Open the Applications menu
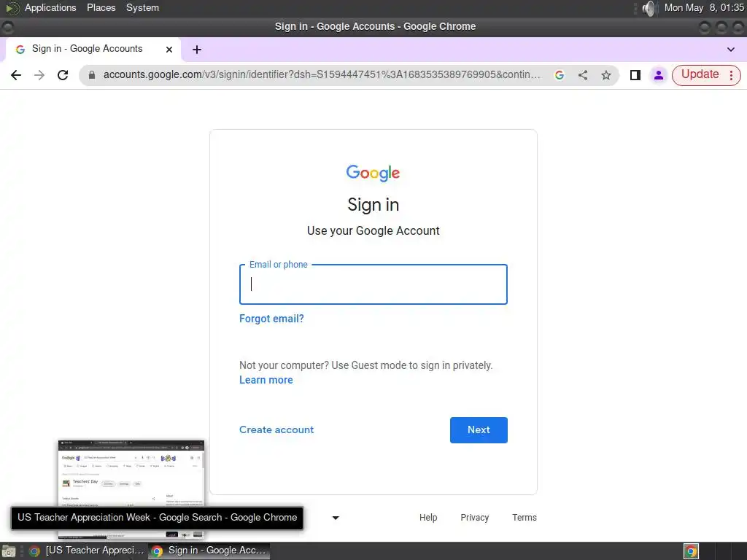The height and width of the screenshot is (560, 747). coord(50,7)
